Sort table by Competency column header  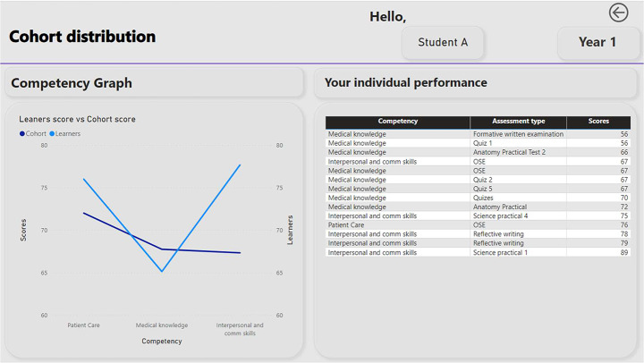click(397, 121)
